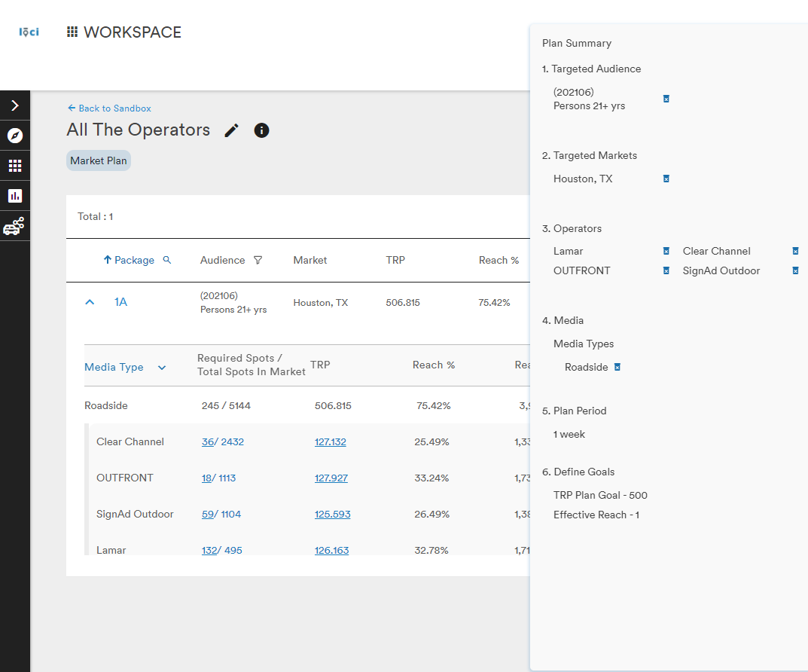Click Clear Channel row name
This screenshot has width=808, height=672.
(130, 441)
